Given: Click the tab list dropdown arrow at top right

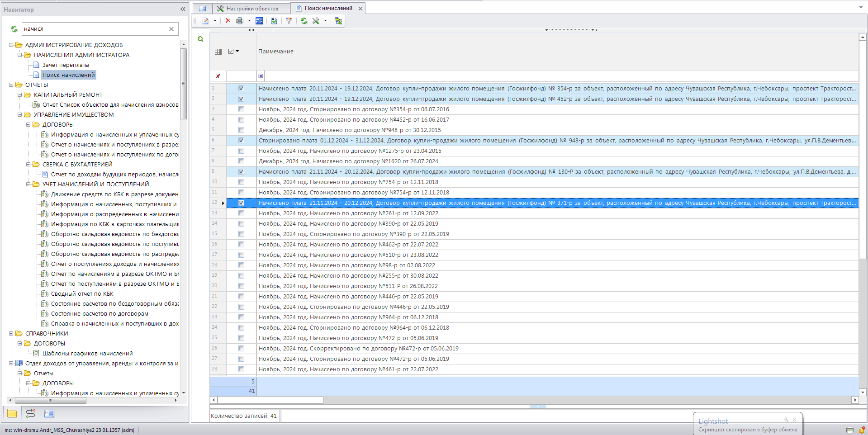Looking at the screenshot, I should tap(861, 8).
